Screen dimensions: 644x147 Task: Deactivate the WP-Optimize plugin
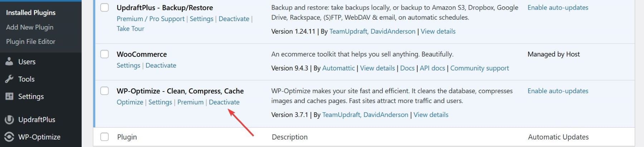pyautogui.click(x=224, y=102)
